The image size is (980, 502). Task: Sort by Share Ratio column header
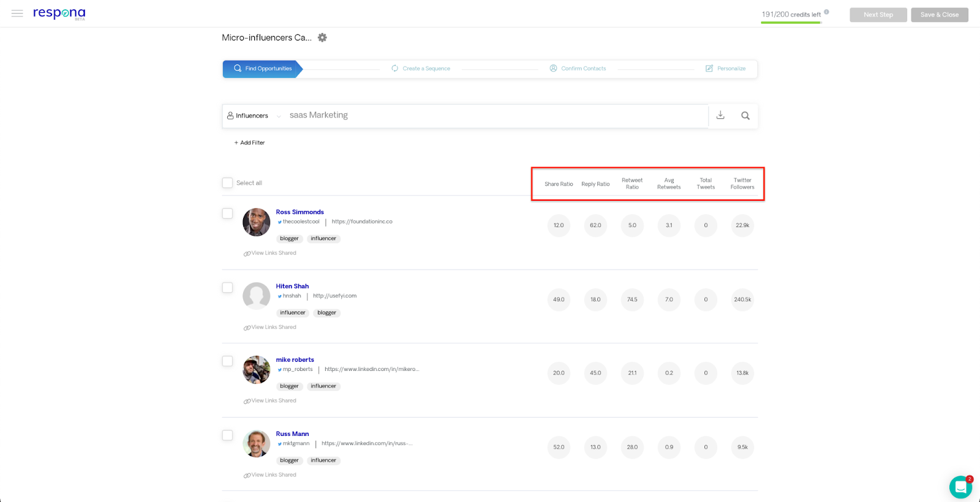point(559,184)
